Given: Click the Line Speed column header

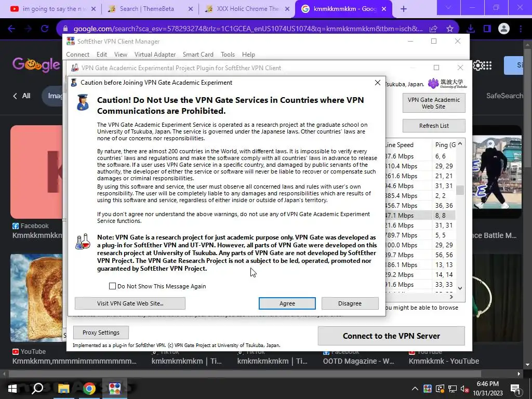Looking at the screenshot, I should pyautogui.click(x=408, y=145).
